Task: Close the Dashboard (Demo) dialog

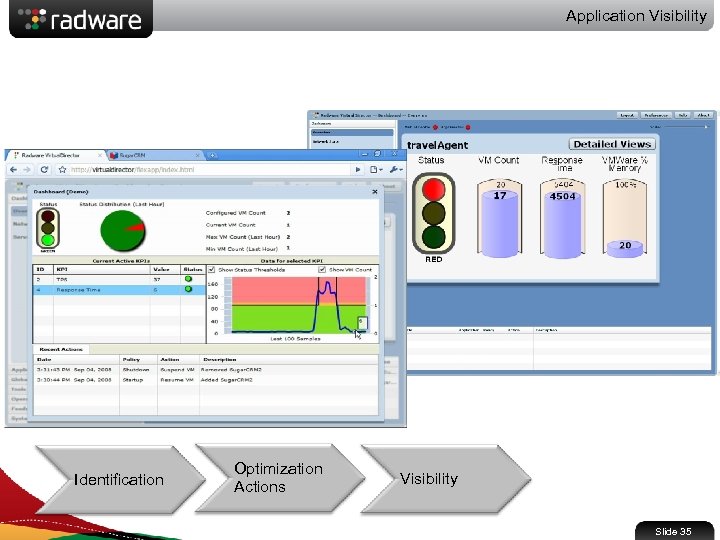Action: (375, 191)
